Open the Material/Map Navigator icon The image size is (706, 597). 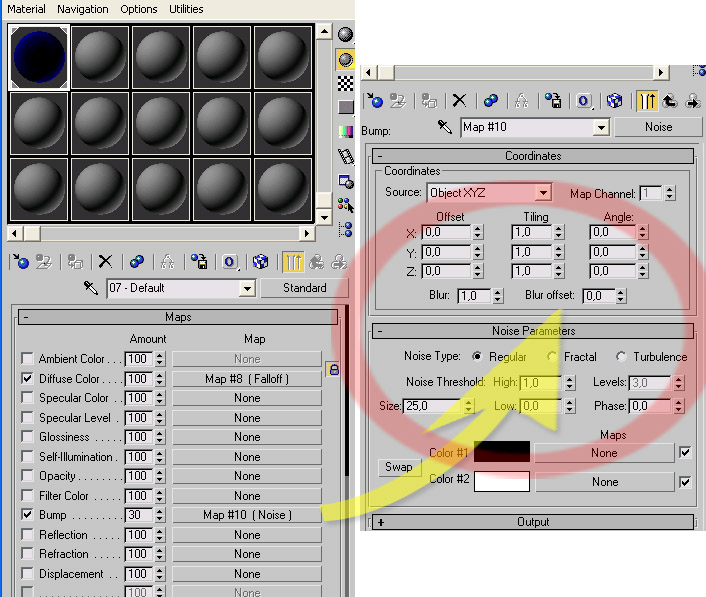(x=345, y=228)
